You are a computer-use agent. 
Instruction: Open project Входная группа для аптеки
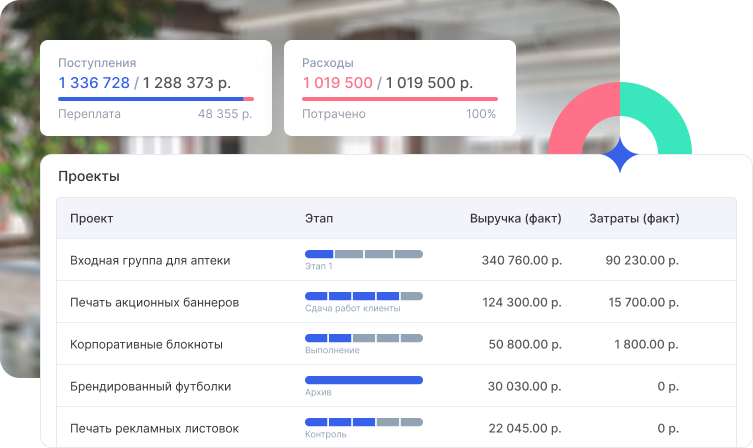coord(150,260)
